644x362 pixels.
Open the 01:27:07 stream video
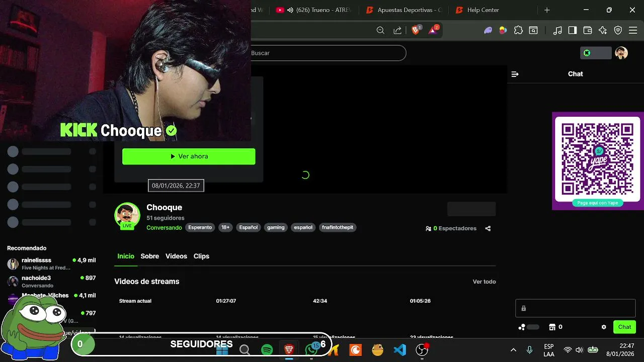pyautogui.click(x=226, y=301)
